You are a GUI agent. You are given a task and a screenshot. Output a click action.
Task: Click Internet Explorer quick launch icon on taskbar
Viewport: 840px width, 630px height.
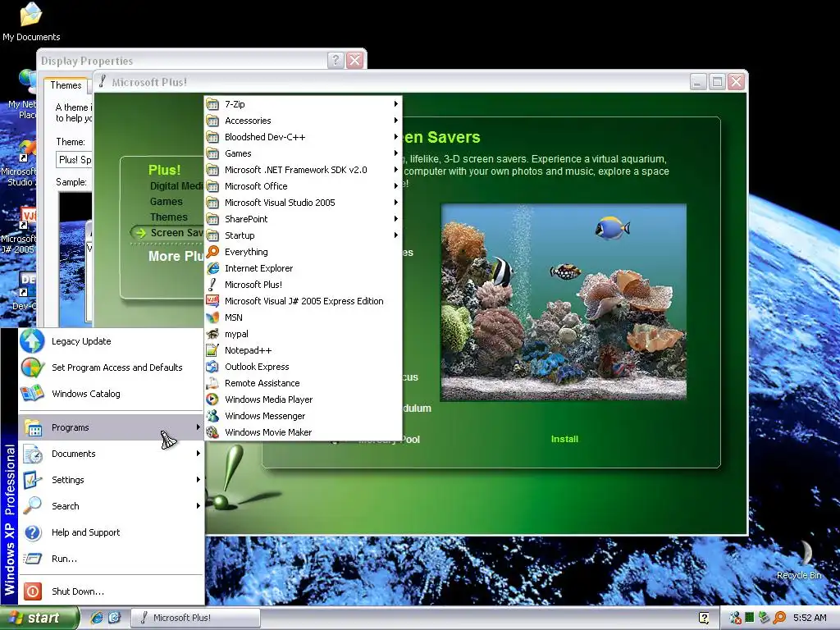click(97, 618)
